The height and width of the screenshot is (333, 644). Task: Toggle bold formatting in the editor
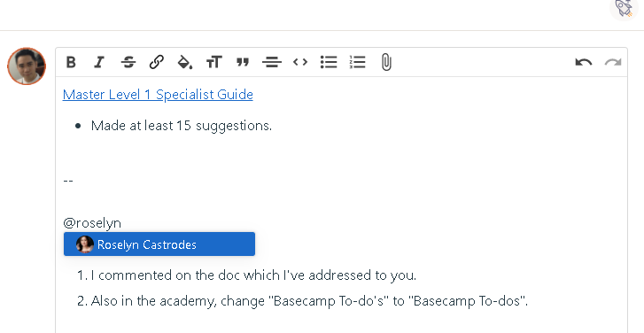pyautogui.click(x=71, y=62)
